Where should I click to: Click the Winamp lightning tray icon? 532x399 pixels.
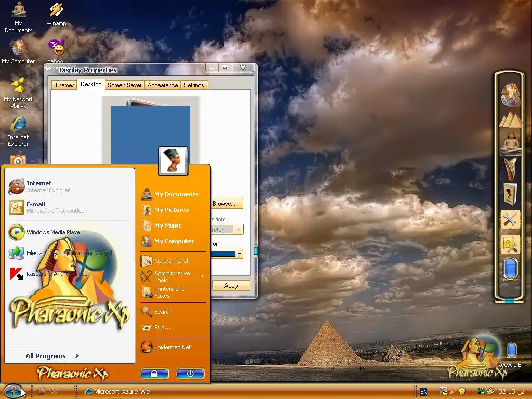490,391
